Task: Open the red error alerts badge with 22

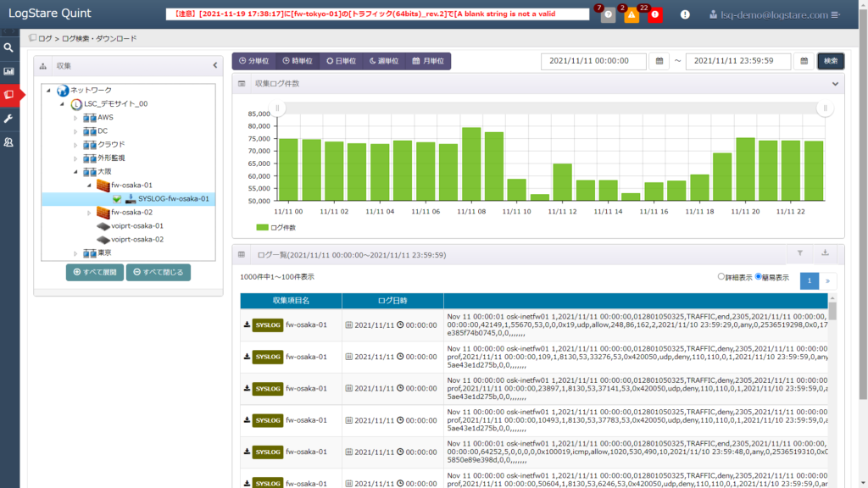Action: (655, 15)
